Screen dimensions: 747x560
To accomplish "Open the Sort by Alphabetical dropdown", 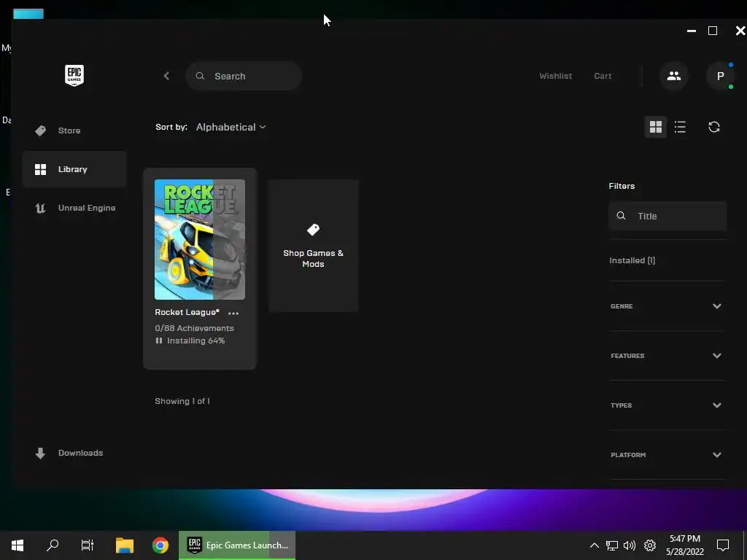I will tap(231, 127).
